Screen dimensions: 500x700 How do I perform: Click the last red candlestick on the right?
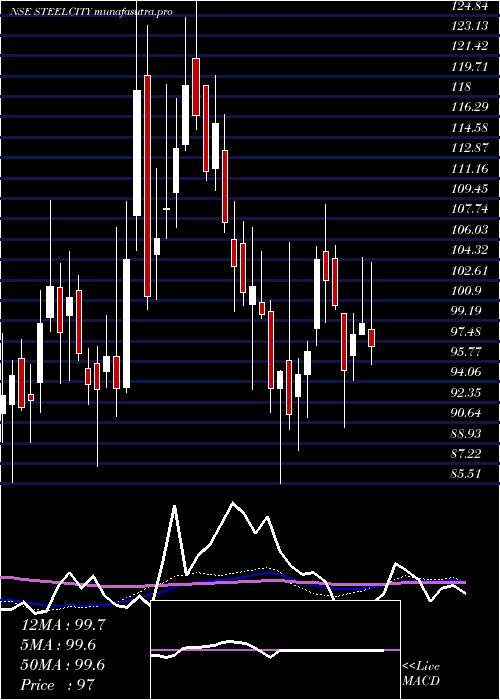point(371,338)
